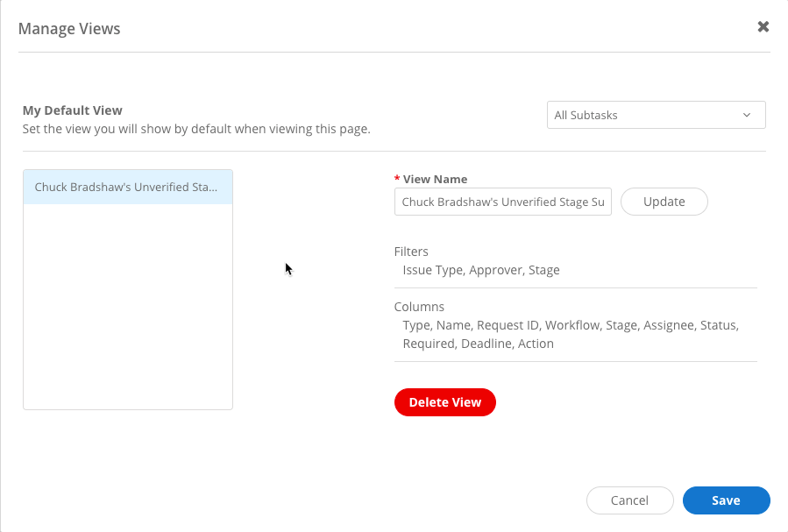Click inside the View Name input field
Screen dimensions: 788x532
point(502,202)
